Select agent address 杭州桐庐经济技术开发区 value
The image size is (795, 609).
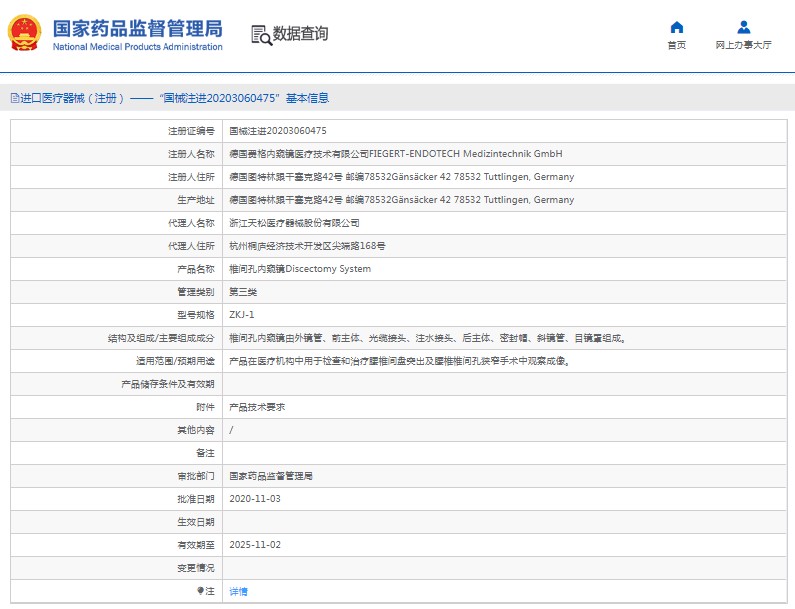click(307, 246)
